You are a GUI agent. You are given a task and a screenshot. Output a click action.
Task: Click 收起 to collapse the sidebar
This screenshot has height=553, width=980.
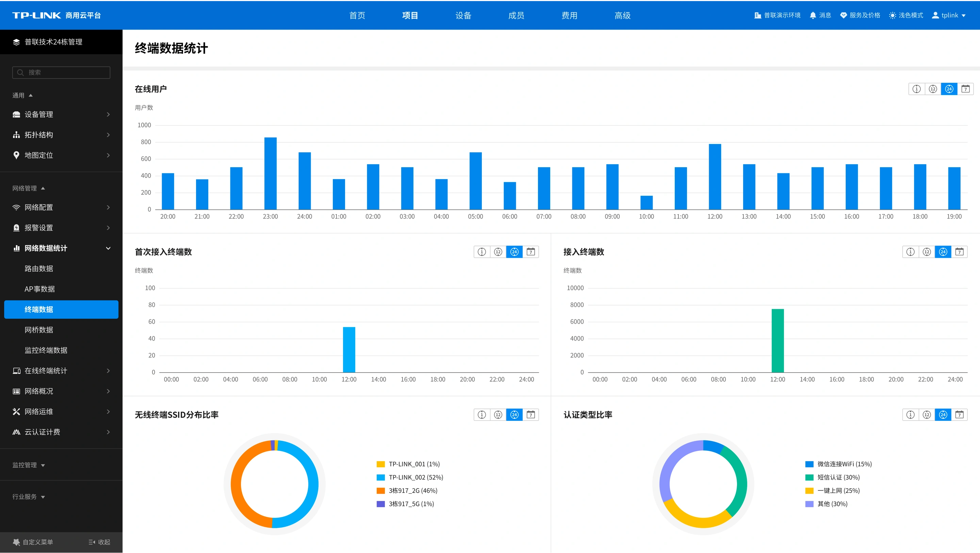tap(99, 542)
